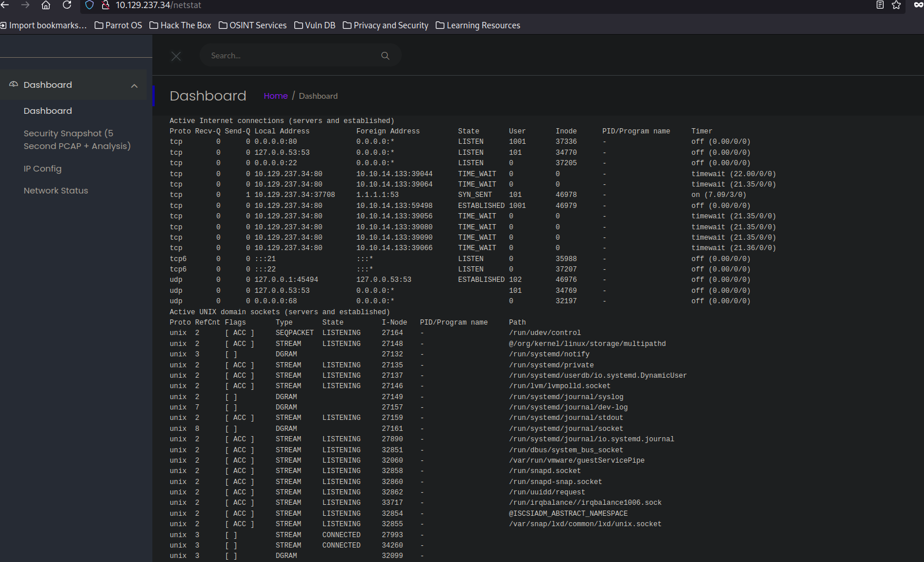Click the address bar URL 10.129.237.34/netstat
Image resolution: width=924 pixels, height=562 pixels.
pyautogui.click(x=159, y=5)
